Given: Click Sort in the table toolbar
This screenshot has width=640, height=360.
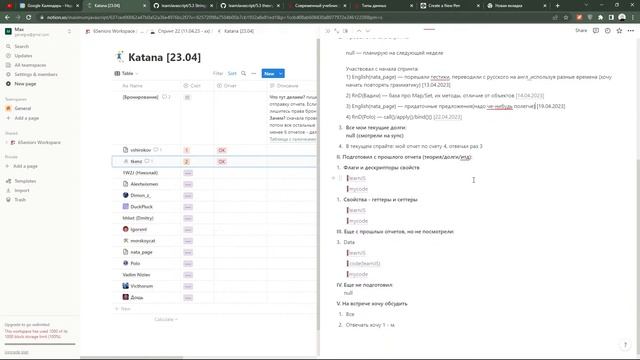Looking at the screenshot, I should pos(232,73).
